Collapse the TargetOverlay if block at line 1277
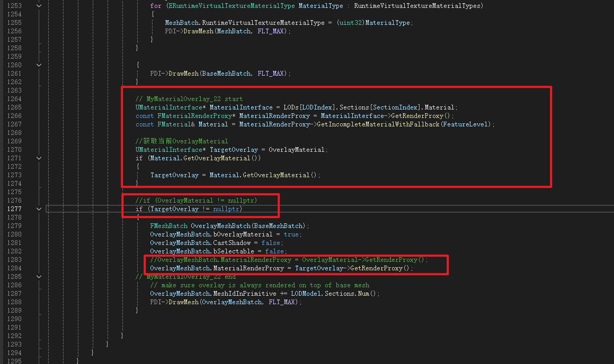This screenshot has height=364, width=614. [x=39, y=209]
